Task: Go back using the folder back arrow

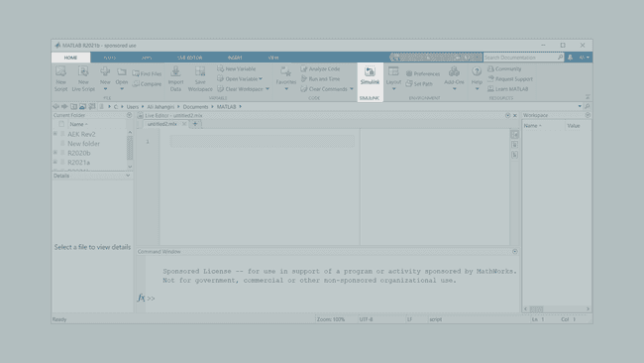Action: [x=55, y=106]
